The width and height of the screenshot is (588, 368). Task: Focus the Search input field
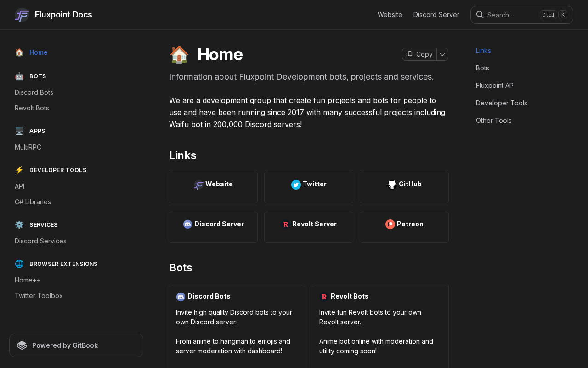(522, 15)
